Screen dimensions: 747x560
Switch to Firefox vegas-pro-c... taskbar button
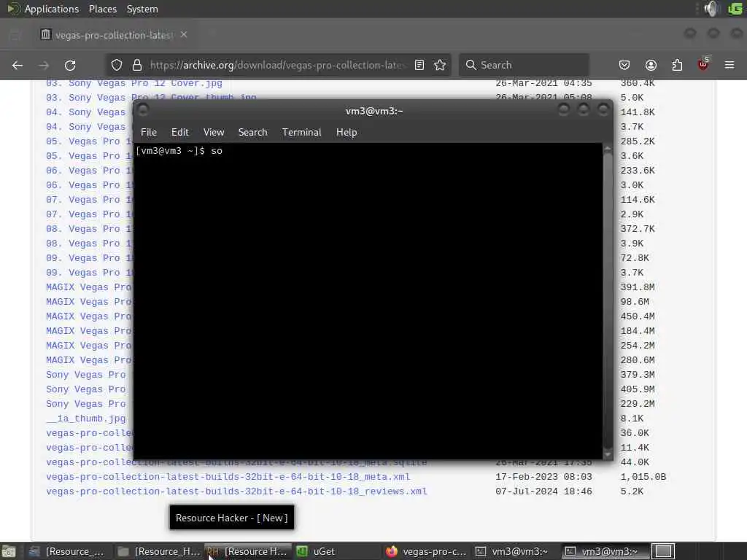(426, 551)
